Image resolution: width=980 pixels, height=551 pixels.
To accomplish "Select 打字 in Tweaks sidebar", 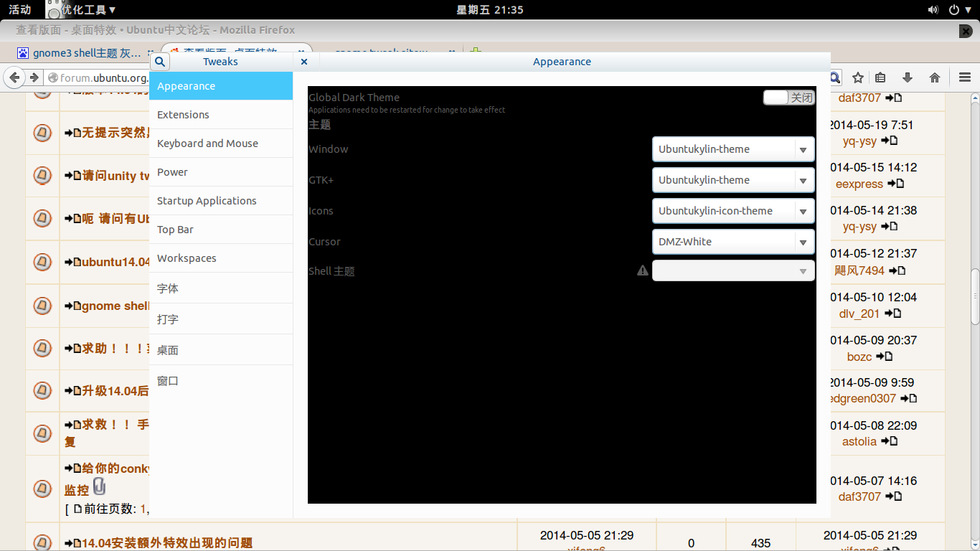I will [x=221, y=319].
